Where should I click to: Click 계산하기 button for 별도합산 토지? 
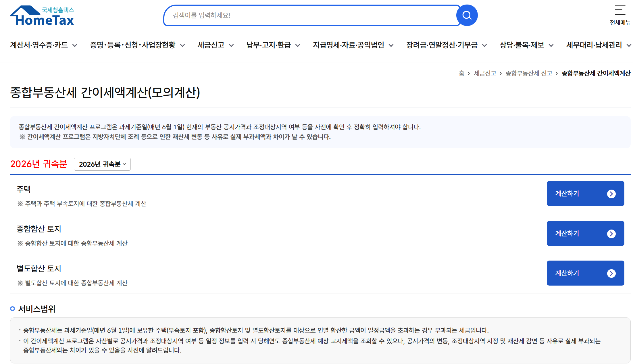(586, 273)
